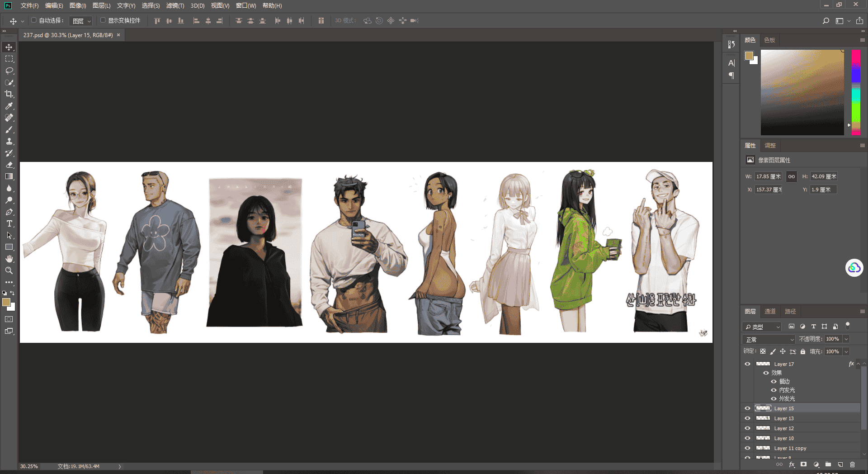Image resolution: width=868 pixels, height=474 pixels.
Task: Open the search icon in options bar
Action: point(826,21)
